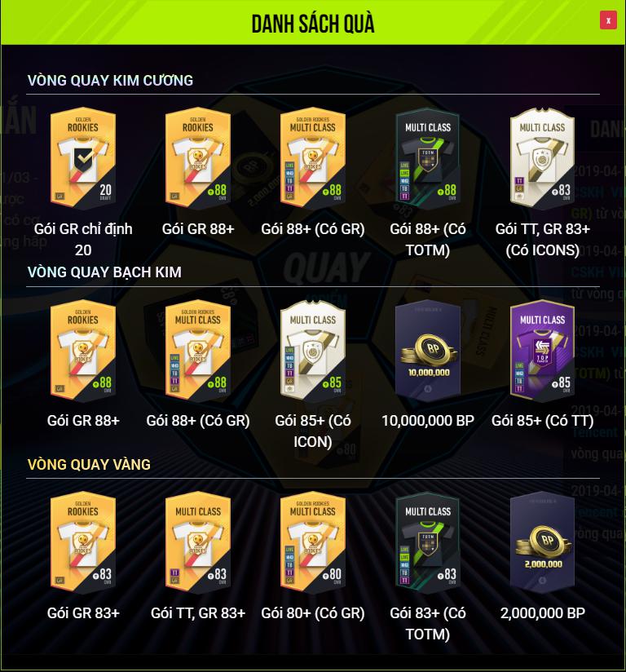Click the Danh Sách Quà title bar
Screen dimensions: 626x672
pos(313,23)
